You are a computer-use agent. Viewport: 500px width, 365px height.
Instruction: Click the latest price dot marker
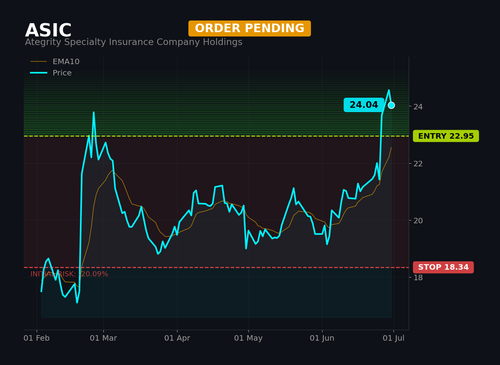point(391,105)
